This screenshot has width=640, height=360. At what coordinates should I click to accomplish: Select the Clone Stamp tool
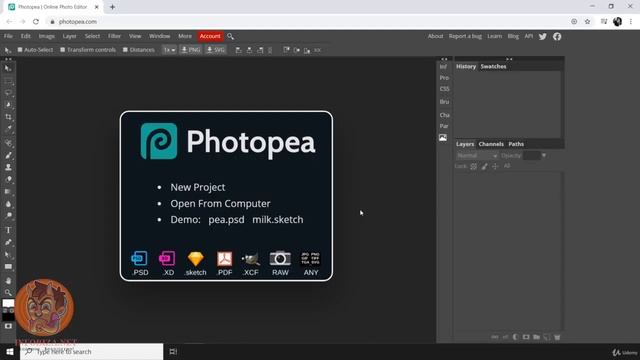[8, 167]
